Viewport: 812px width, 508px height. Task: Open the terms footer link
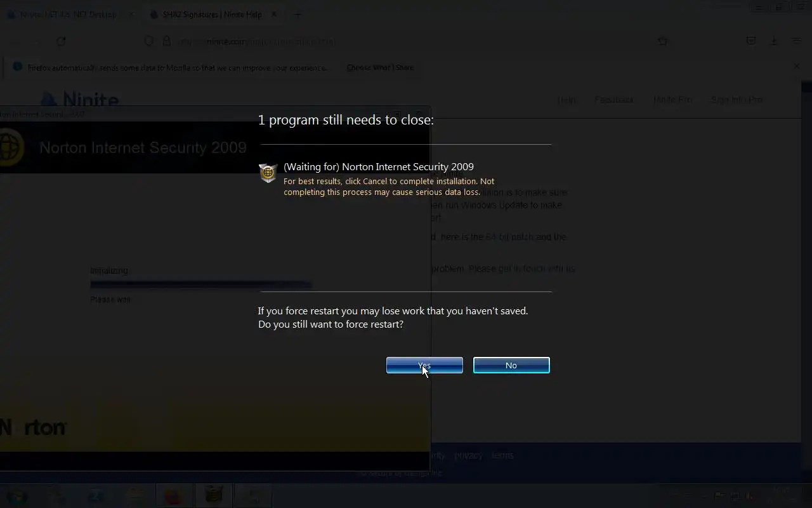coord(502,455)
